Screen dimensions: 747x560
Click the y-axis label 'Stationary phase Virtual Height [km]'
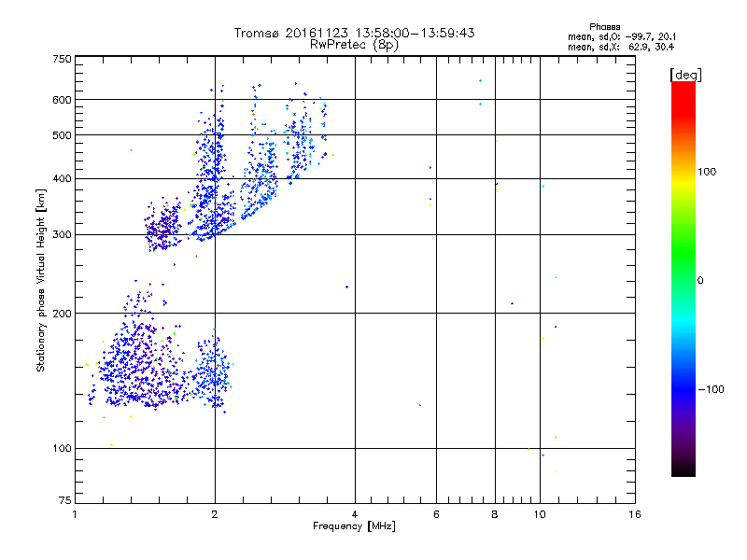(x=41, y=280)
